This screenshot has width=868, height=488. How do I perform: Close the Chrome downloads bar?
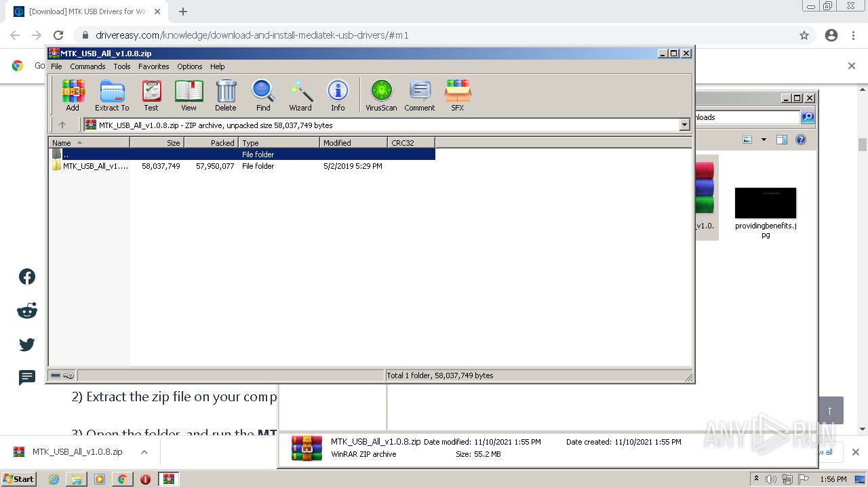[855, 452]
